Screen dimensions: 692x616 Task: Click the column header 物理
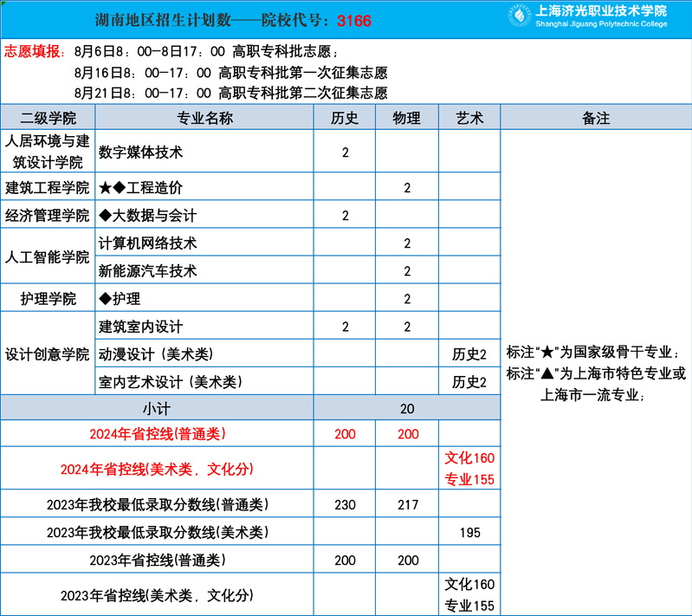pyautogui.click(x=407, y=118)
